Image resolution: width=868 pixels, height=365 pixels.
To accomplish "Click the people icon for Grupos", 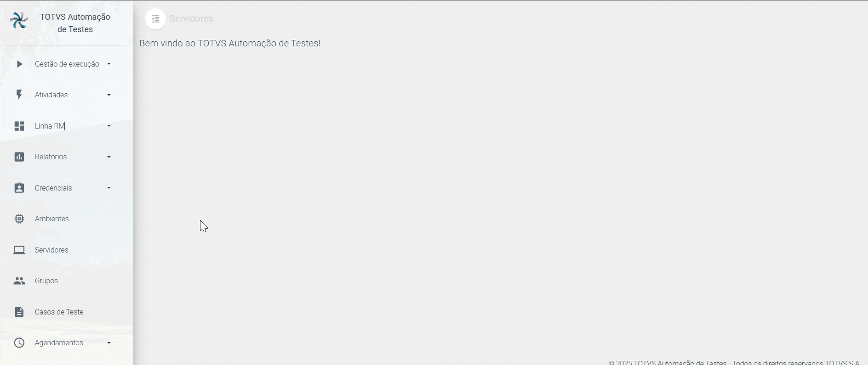I will tap(19, 281).
